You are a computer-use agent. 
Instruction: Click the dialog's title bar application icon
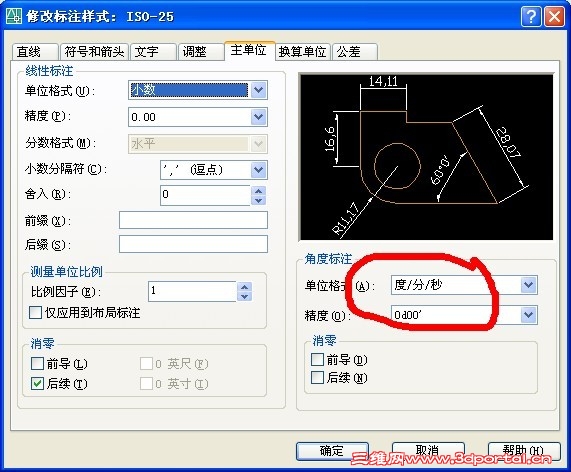(14, 16)
